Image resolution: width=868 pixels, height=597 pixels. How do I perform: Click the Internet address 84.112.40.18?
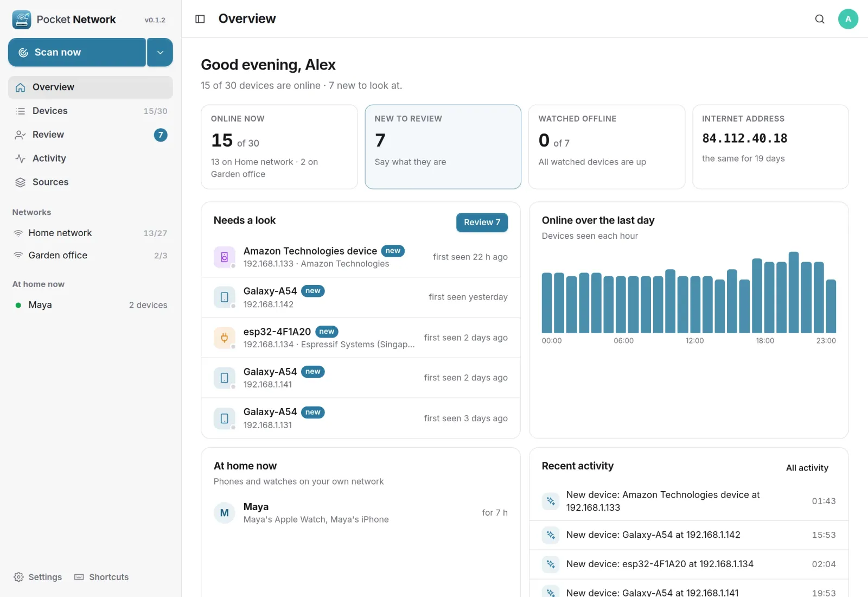[744, 138]
